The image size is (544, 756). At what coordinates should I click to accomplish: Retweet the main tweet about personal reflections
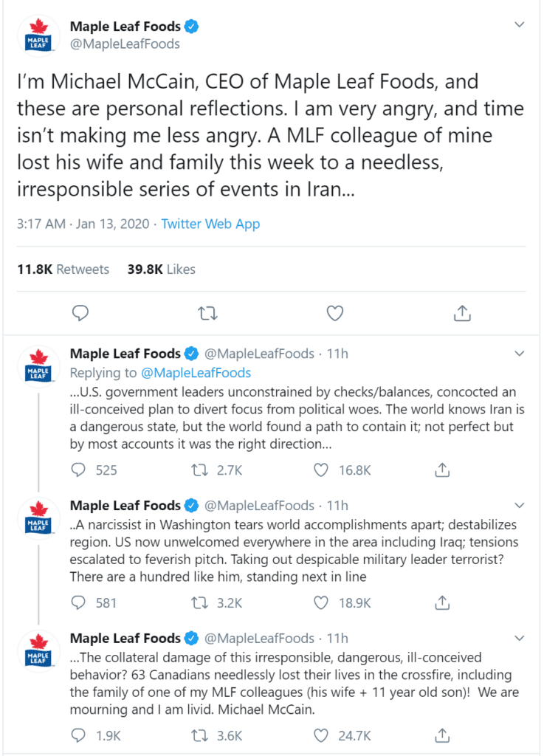pyautogui.click(x=207, y=314)
